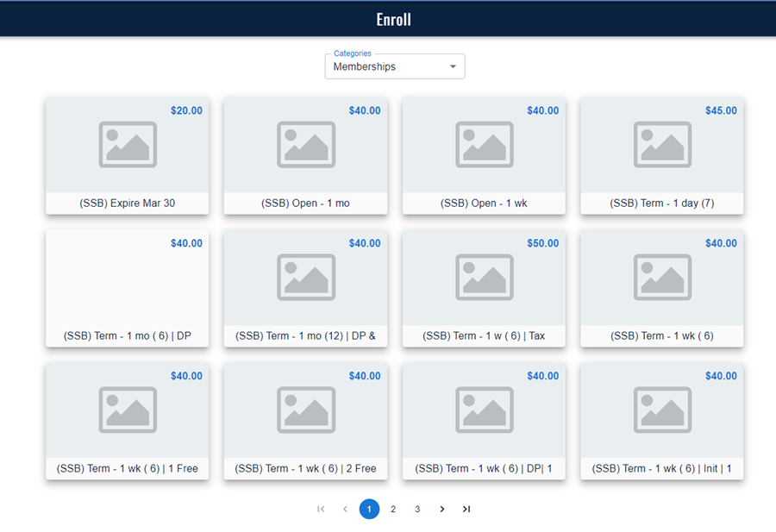
Task: Open the Categories dropdown arrow
Action: 454,67
